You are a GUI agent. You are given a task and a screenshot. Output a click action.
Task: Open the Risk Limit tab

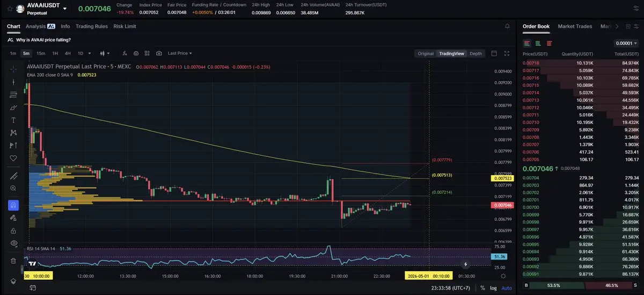coord(125,26)
